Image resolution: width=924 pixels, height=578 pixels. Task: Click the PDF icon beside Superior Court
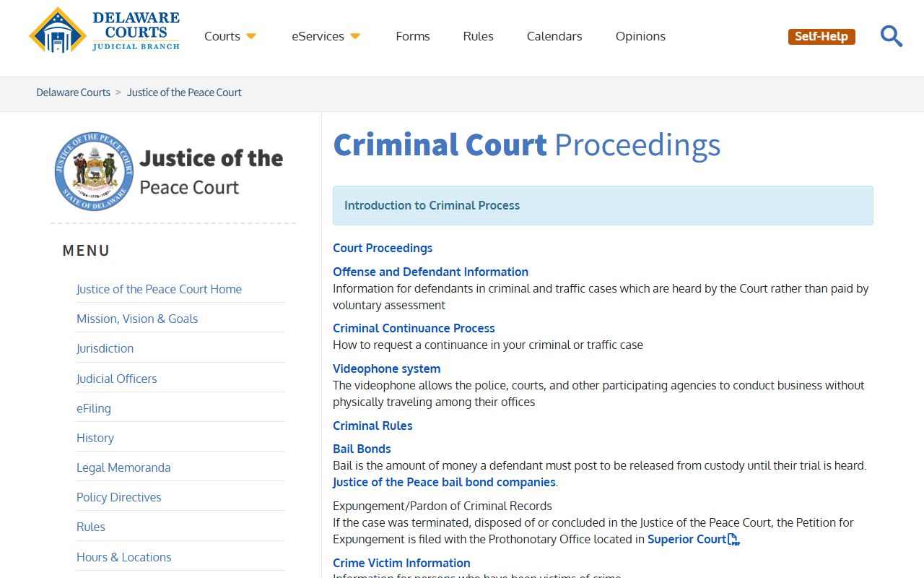[x=734, y=540]
